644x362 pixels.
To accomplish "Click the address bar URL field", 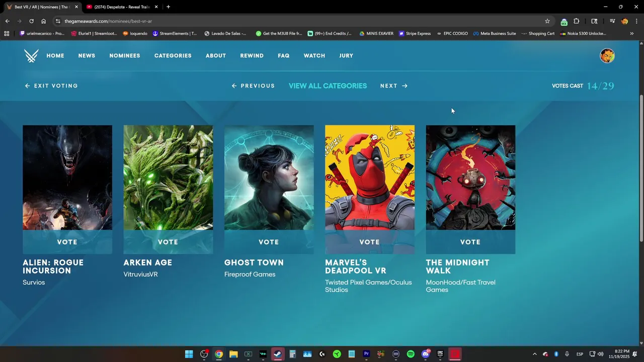I will (x=302, y=21).
